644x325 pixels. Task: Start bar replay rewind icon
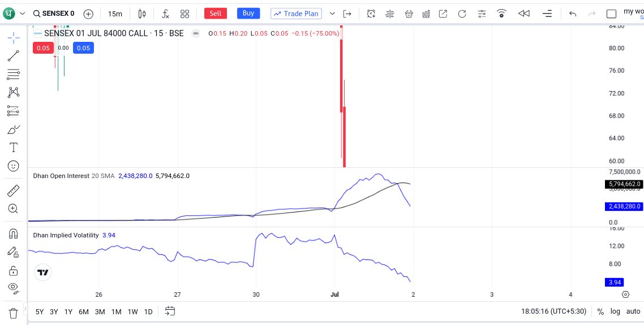[523, 14]
